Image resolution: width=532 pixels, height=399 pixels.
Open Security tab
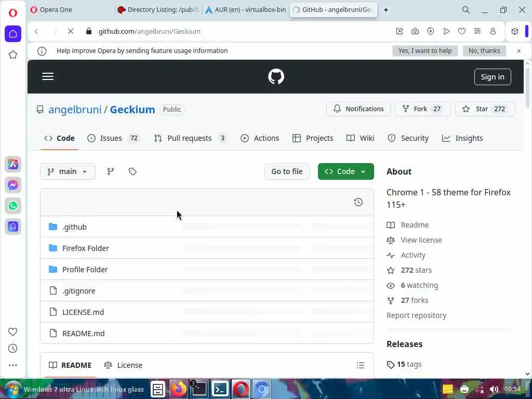408,138
